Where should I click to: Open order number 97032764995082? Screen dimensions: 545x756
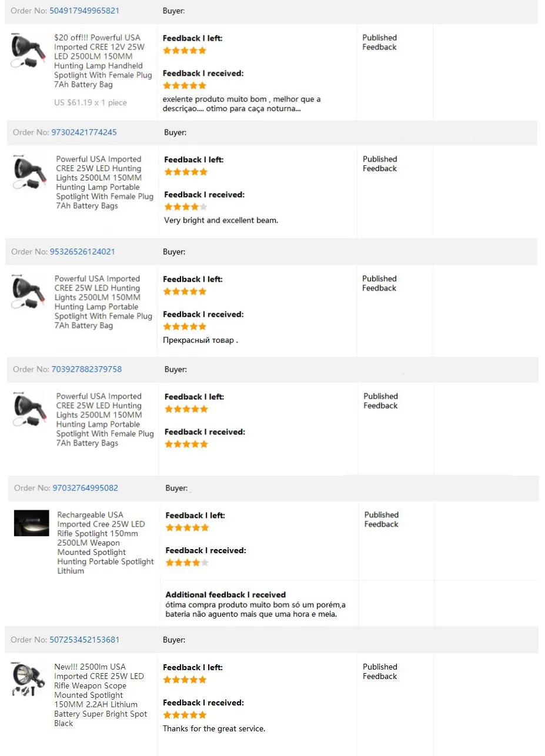coord(85,488)
